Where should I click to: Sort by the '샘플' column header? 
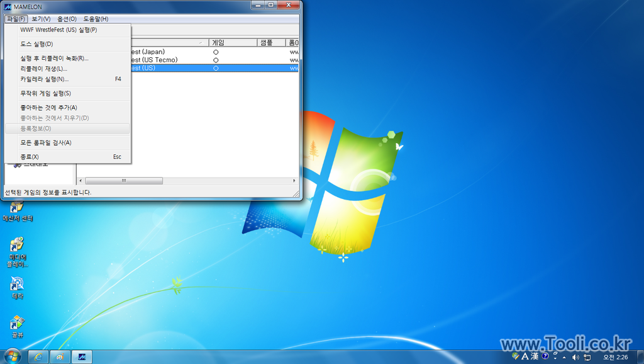(272, 42)
